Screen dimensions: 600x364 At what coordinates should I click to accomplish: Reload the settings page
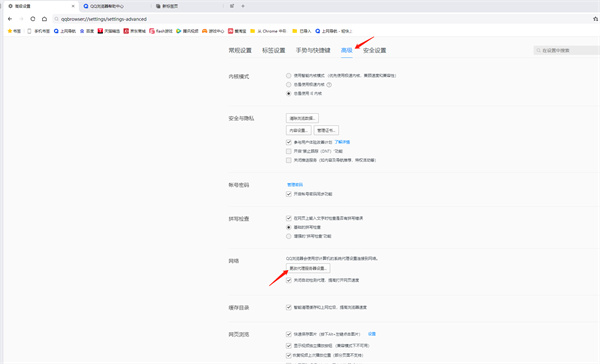(x=33, y=19)
